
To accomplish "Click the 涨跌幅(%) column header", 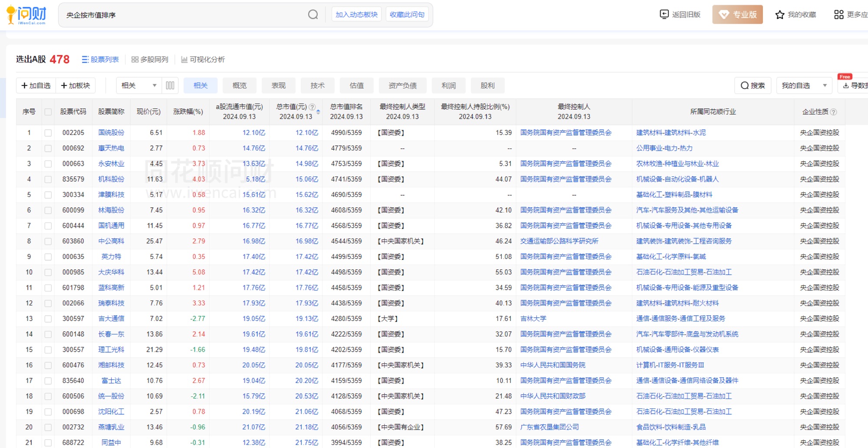I will point(188,112).
